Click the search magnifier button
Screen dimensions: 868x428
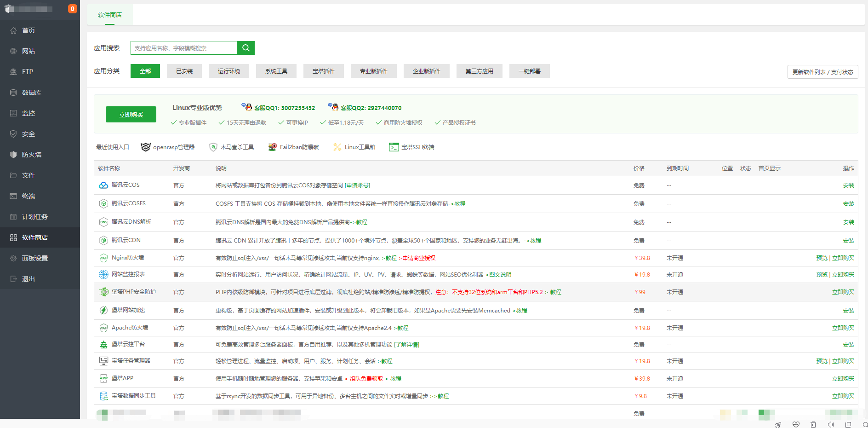pyautogui.click(x=246, y=48)
